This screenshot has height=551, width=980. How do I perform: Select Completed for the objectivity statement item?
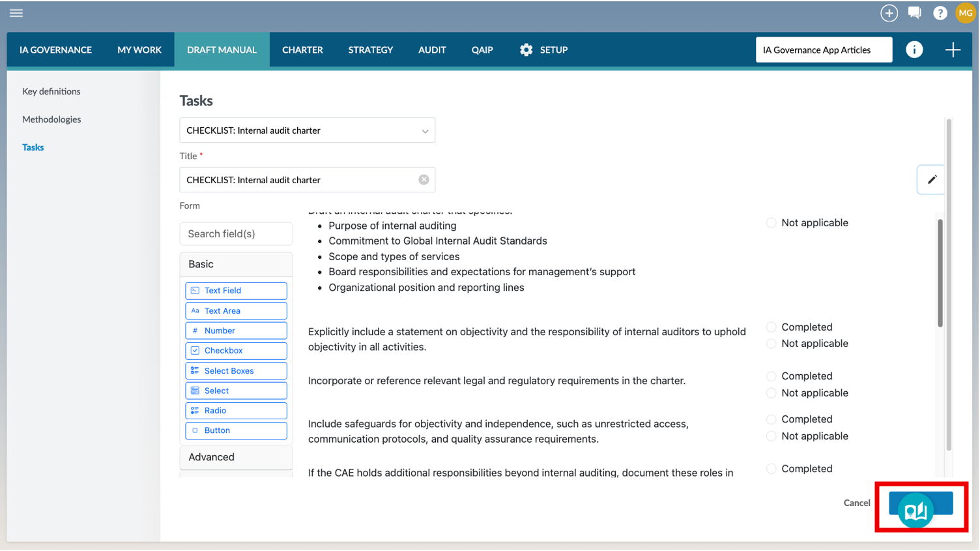[x=771, y=327]
